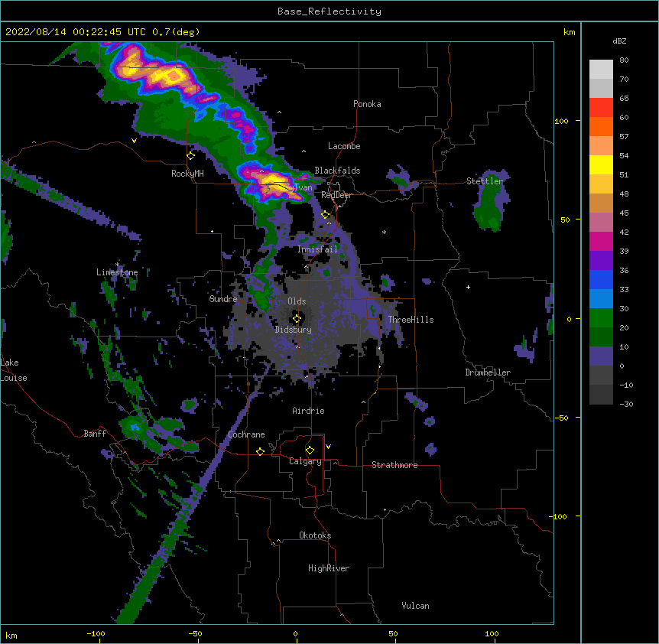Click the Base_Reflectivity title text
This screenshot has height=644, width=659.
click(329, 11)
